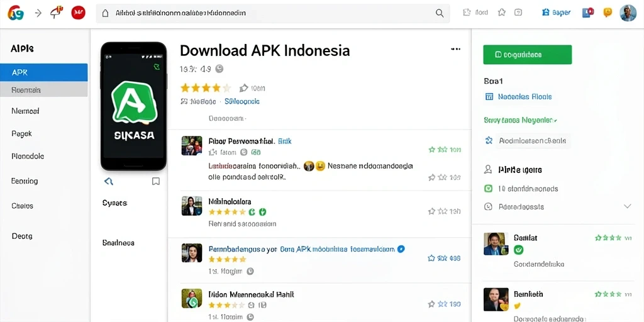This screenshot has height=322, width=644.
Task: Open 'Cheios' in the left sidebar
Action: coord(22,206)
